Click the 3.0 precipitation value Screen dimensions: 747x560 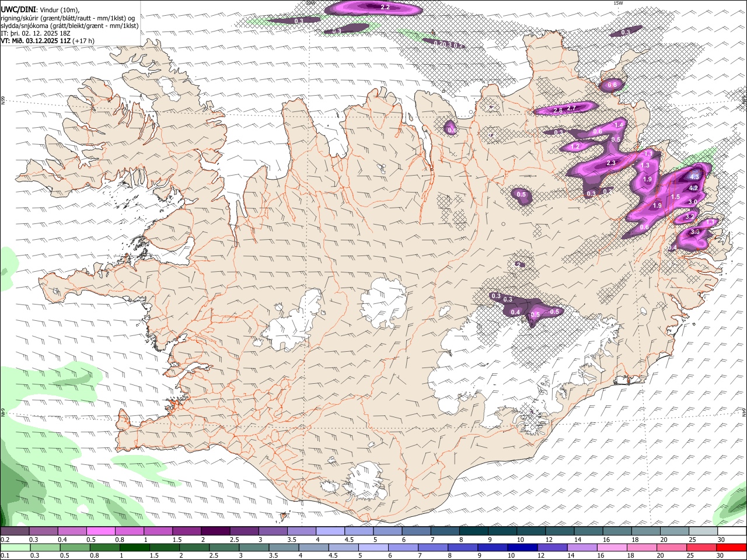[693, 202]
